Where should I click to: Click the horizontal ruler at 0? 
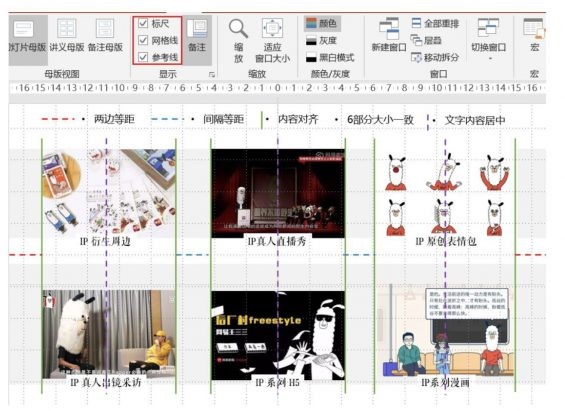click(x=277, y=88)
